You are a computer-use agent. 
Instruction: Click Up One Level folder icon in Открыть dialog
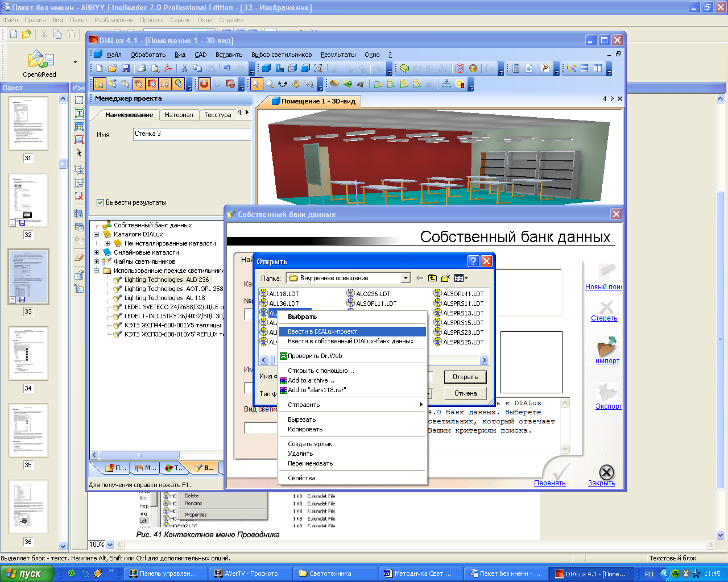(432, 278)
